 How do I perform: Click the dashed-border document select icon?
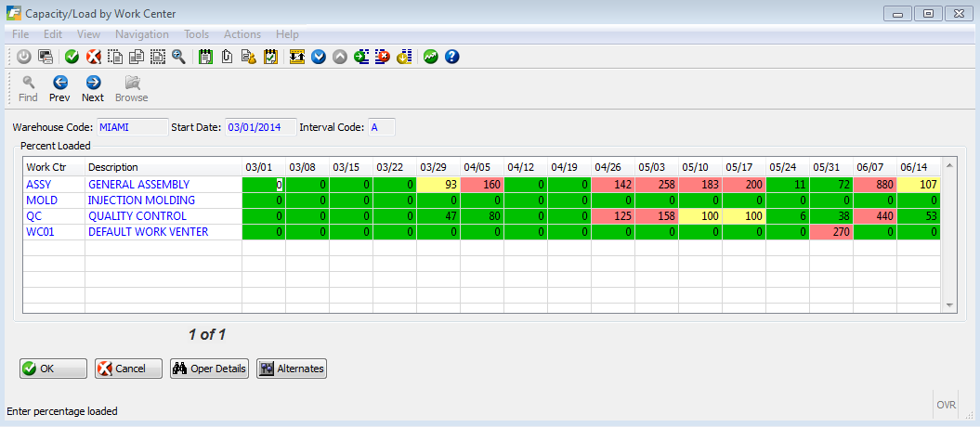pos(158,57)
